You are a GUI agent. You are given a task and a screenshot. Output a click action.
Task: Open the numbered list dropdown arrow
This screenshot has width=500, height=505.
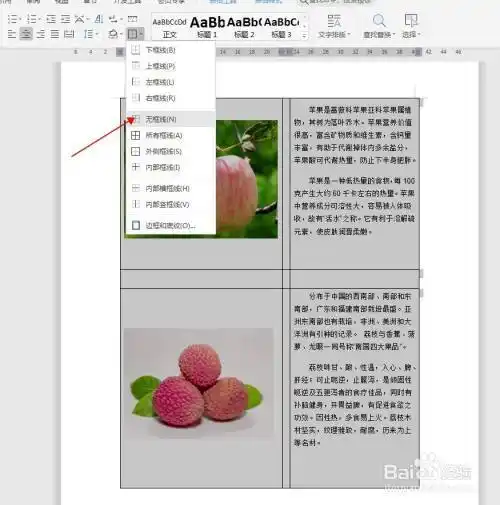tap(39, 19)
